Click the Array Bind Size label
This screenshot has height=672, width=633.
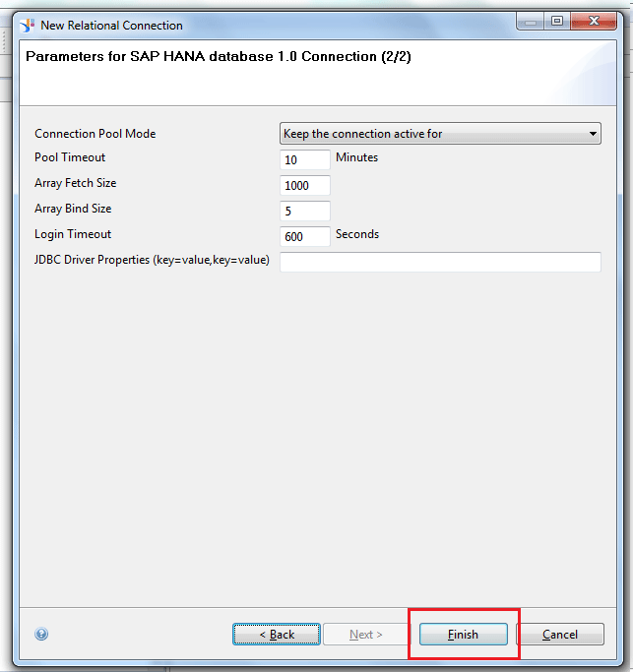click(x=73, y=209)
